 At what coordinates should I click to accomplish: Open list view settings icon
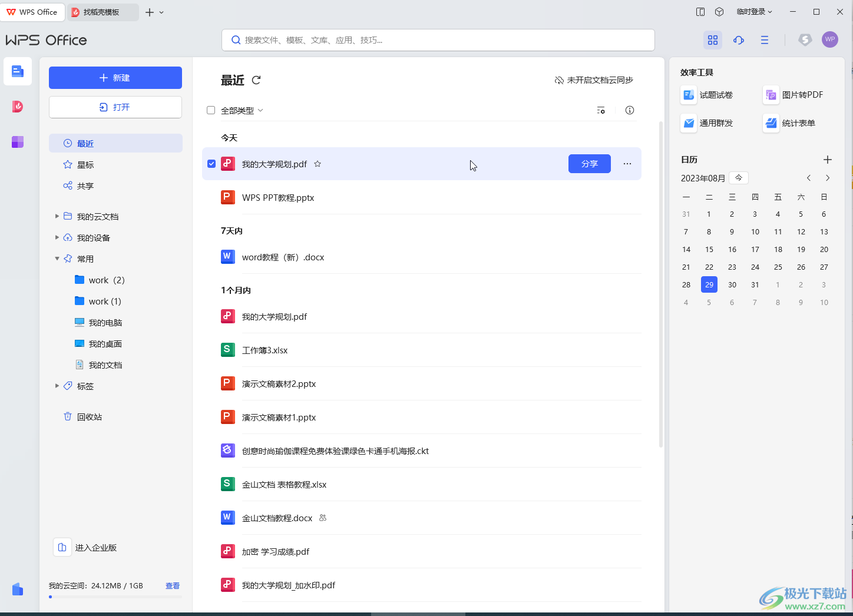pos(601,110)
